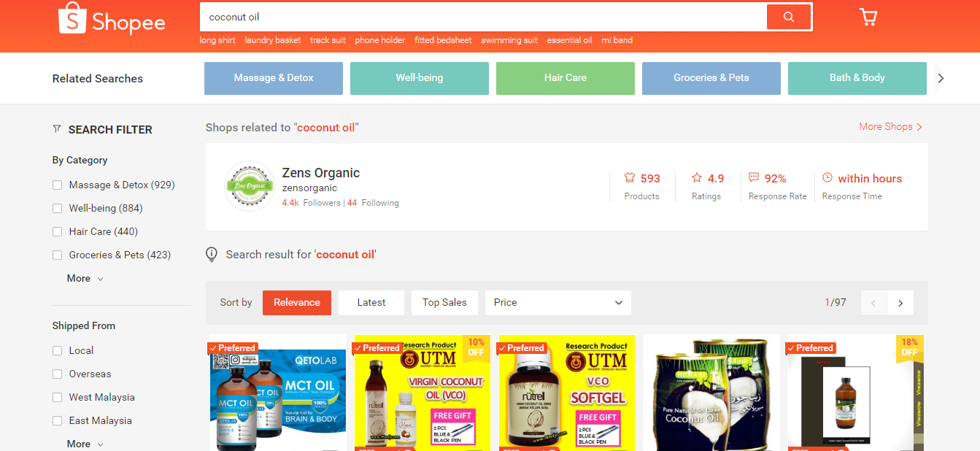Viewport: 980px width, 451px height.
Task: Click the orange search magnifier button
Action: (x=788, y=17)
